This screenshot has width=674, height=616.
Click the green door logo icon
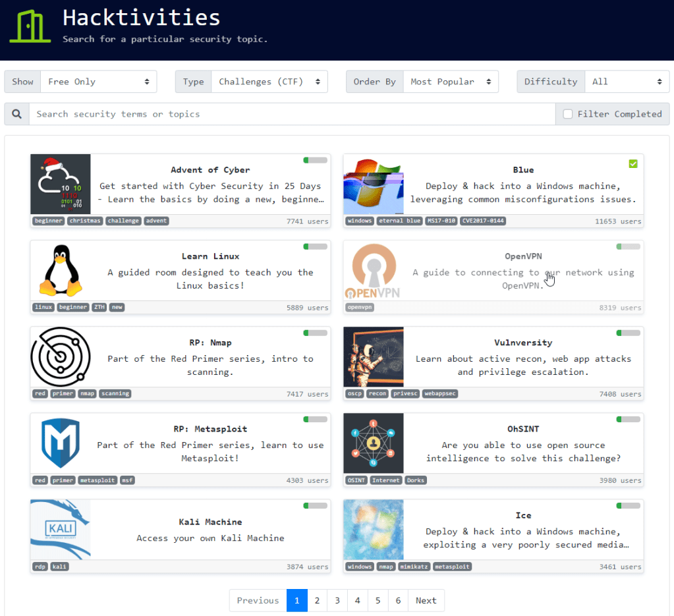(31, 26)
